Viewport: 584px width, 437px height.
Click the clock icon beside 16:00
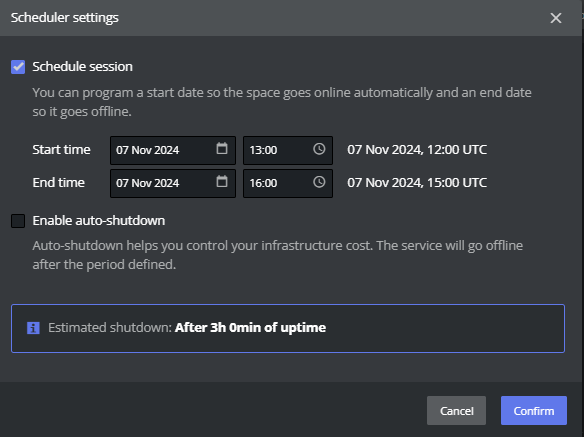[x=319, y=182]
